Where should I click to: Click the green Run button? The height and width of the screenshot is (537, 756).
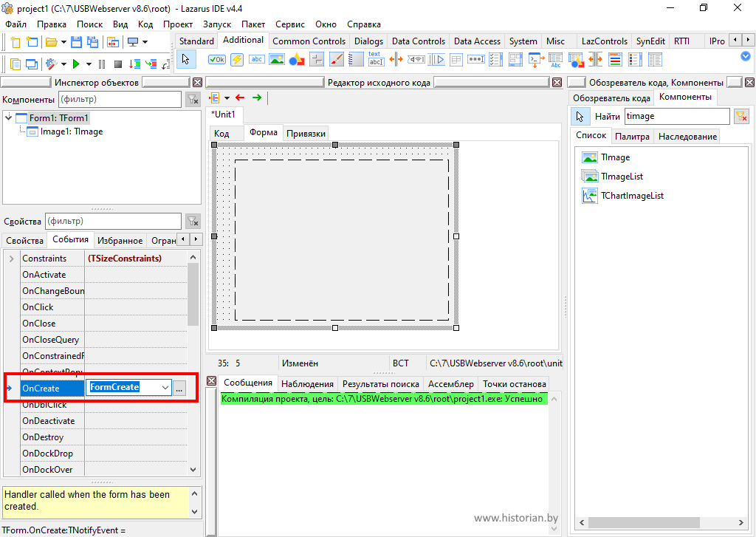pos(76,64)
